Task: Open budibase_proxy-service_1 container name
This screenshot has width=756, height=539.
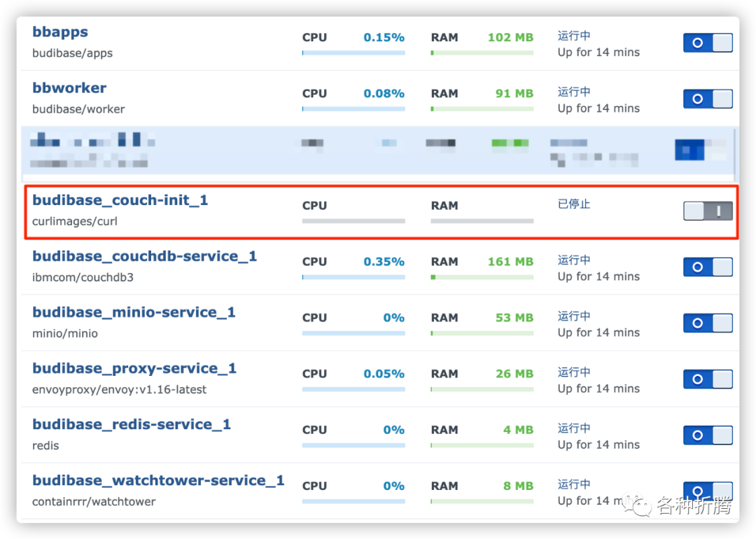Action: point(134,368)
